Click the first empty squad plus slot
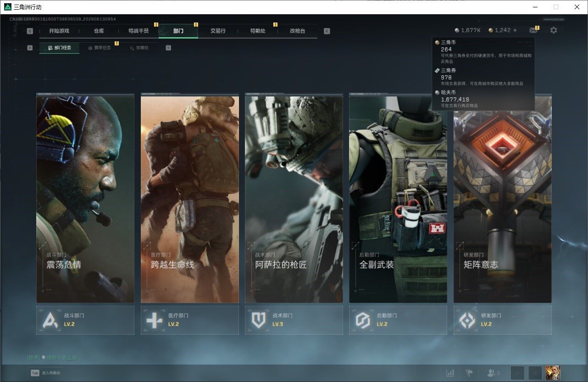This screenshot has width=588, height=382. tap(517, 373)
